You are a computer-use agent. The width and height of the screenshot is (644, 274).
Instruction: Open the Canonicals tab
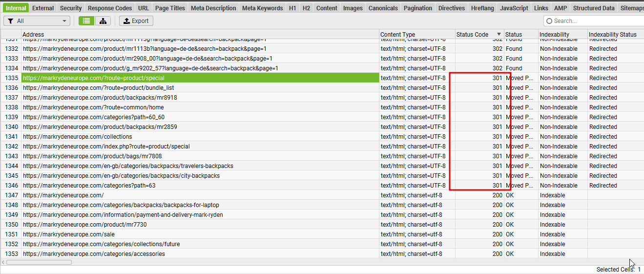(383, 8)
